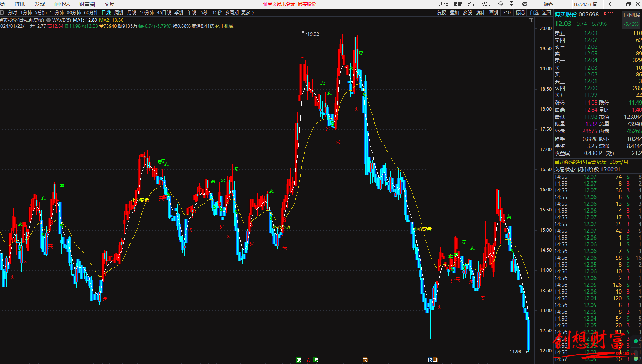Click the customer service headset icon
This screenshot has height=364, width=642.
(501, 4)
